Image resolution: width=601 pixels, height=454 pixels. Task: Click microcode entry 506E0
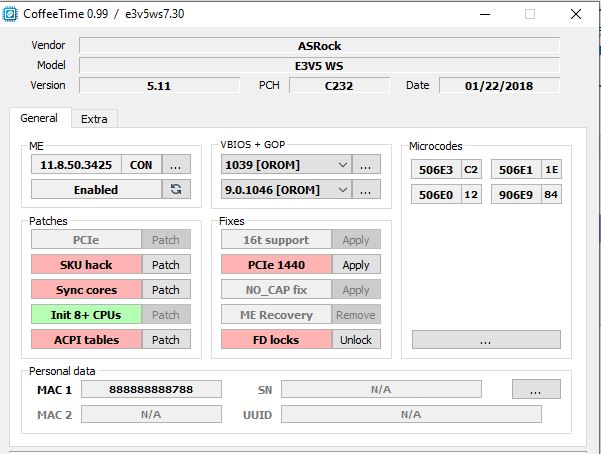coord(436,194)
